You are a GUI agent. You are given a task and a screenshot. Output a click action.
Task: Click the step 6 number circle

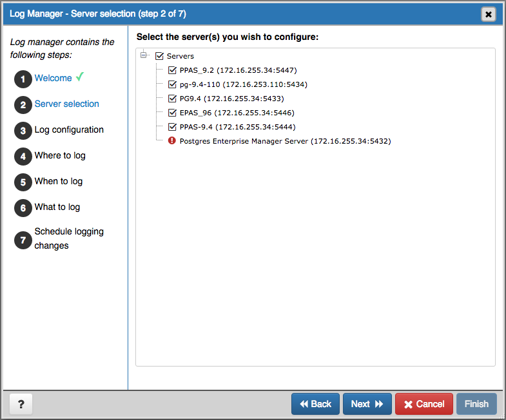[x=23, y=208]
